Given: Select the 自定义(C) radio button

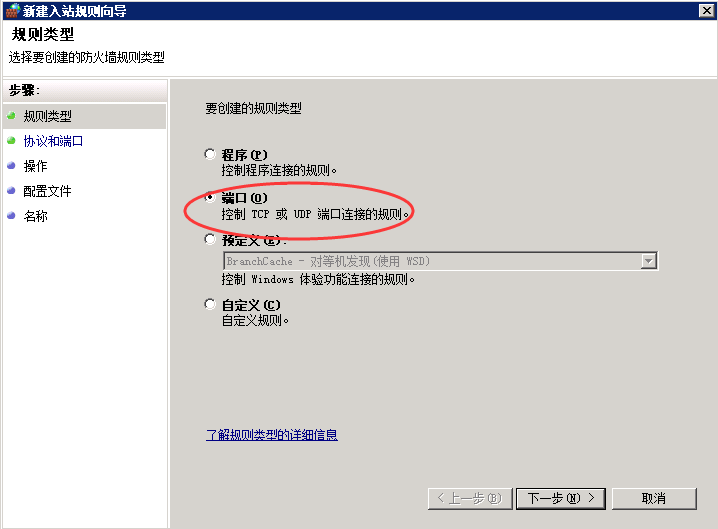Looking at the screenshot, I should pos(210,304).
